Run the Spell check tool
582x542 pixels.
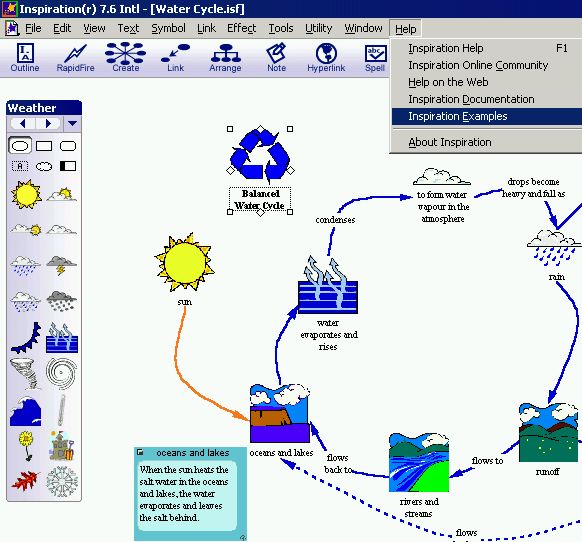[x=375, y=57]
